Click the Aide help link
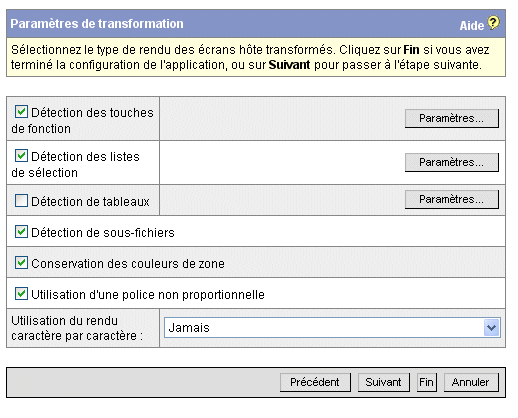 [471, 26]
